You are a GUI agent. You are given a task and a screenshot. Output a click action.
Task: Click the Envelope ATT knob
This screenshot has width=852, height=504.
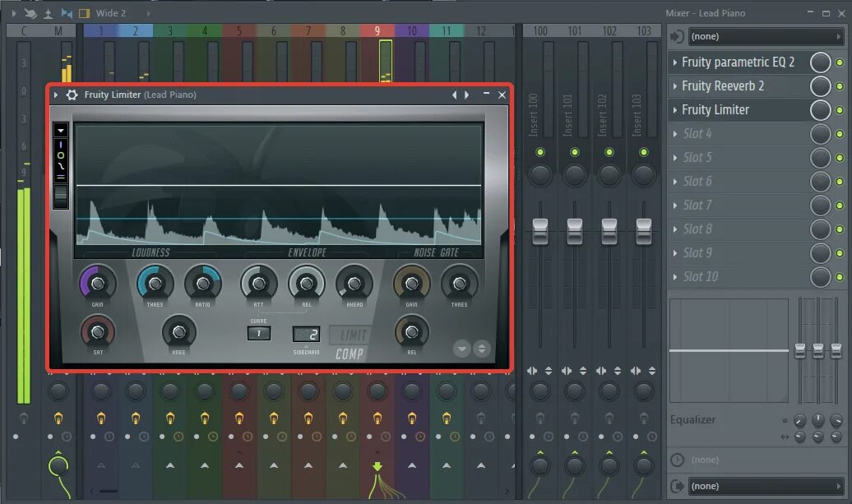point(258,283)
